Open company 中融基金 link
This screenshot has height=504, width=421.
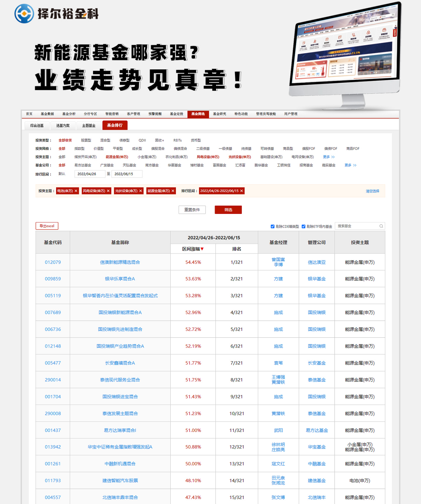click(317, 464)
